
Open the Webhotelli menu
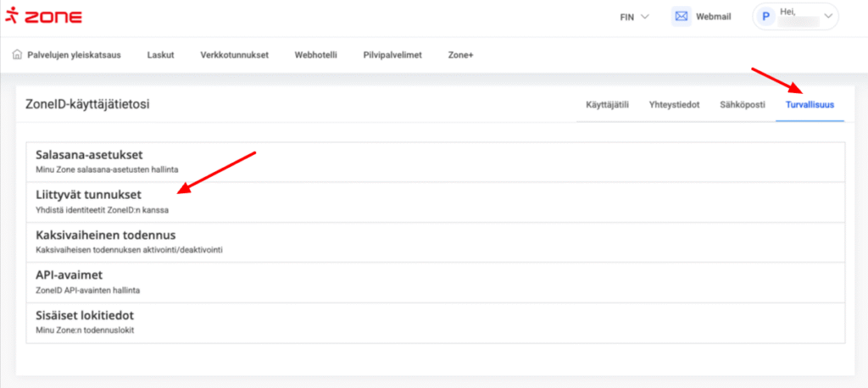(315, 55)
